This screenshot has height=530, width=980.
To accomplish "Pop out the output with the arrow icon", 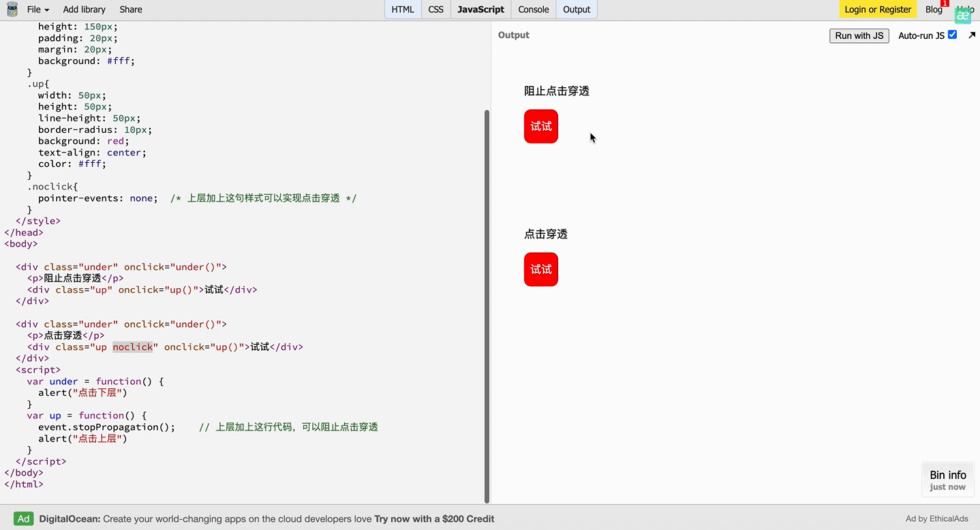I will pos(972,35).
